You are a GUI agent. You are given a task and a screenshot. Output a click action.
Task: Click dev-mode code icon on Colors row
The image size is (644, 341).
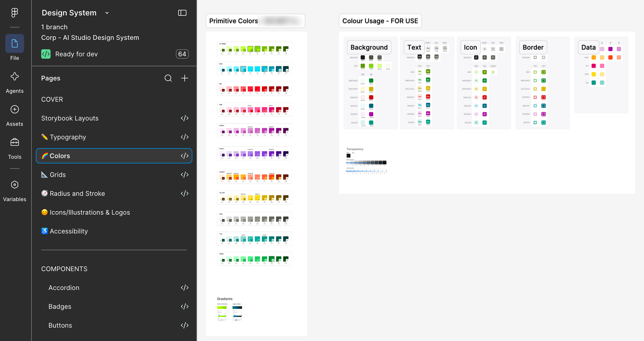coord(184,156)
